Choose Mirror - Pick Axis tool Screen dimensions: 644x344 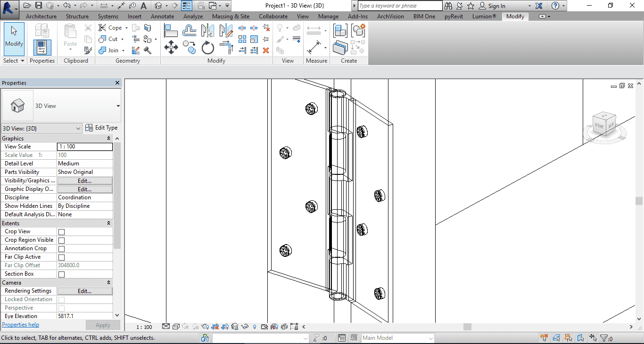[207, 31]
